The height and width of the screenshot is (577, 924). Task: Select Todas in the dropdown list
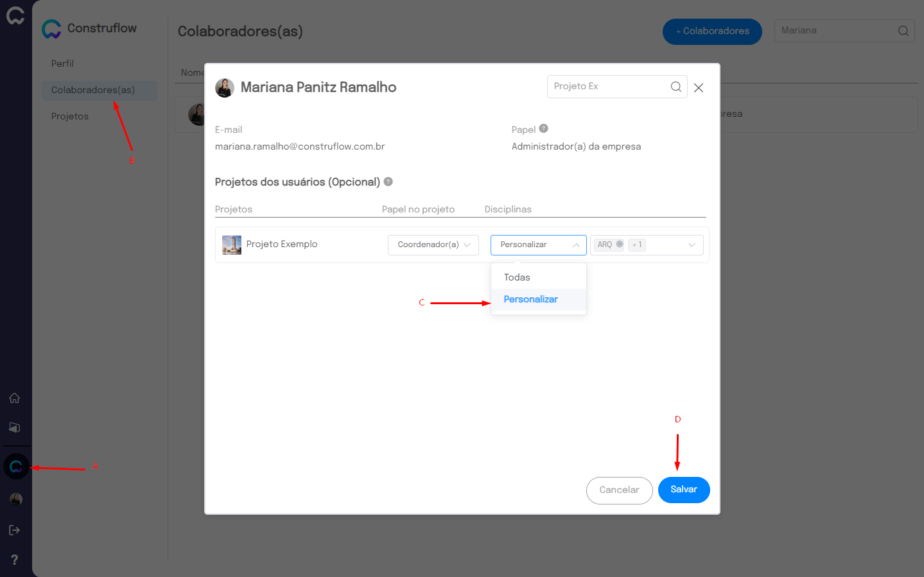click(x=517, y=277)
